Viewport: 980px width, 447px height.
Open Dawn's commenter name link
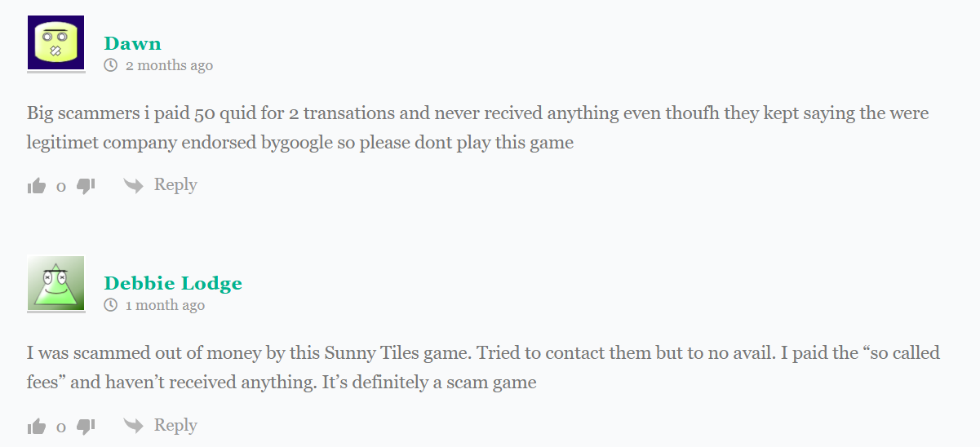(132, 43)
